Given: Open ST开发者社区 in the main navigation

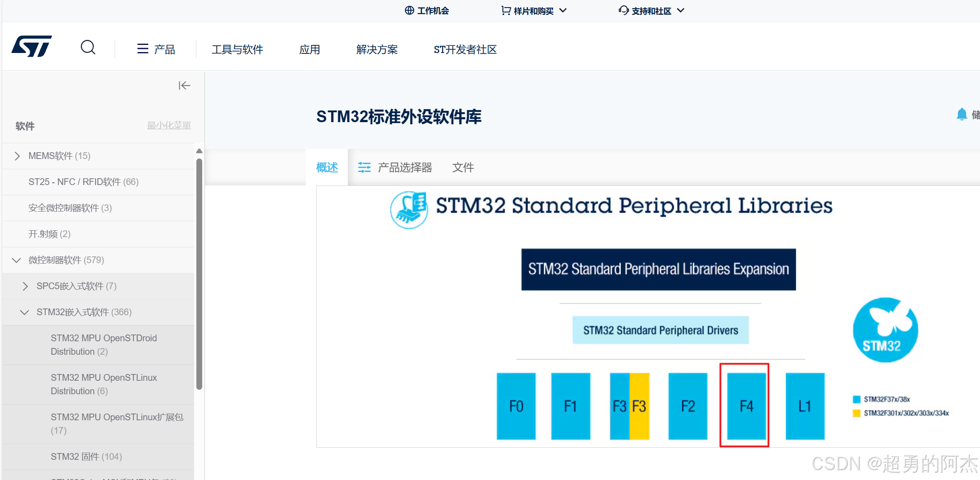Looking at the screenshot, I should click(x=465, y=49).
